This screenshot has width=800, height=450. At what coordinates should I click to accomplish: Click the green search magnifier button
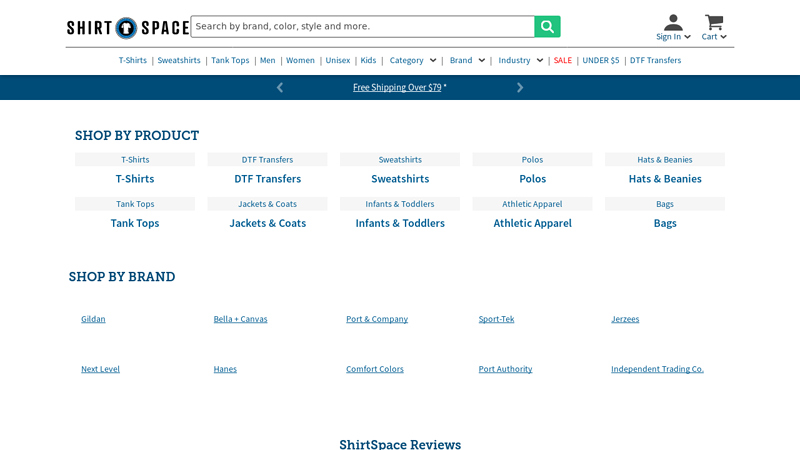point(547,27)
